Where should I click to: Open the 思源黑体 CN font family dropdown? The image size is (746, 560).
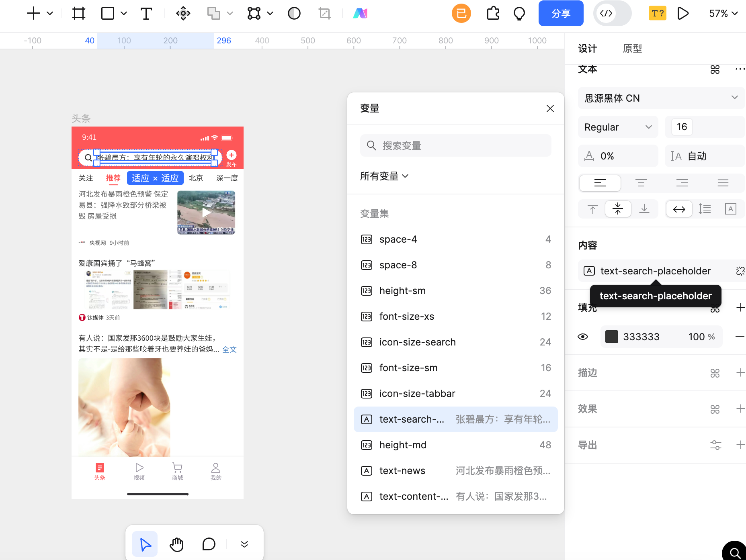pyautogui.click(x=661, y=98)
